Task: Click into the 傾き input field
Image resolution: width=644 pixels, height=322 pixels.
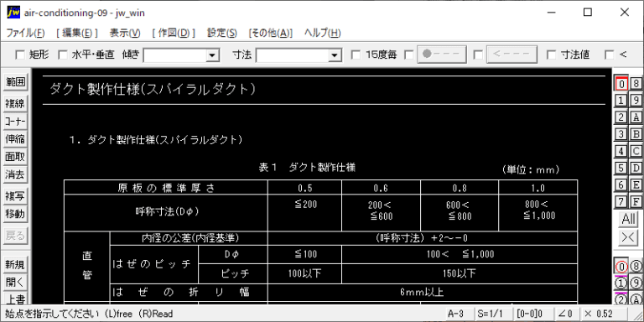Action: [x=175, y=55]
